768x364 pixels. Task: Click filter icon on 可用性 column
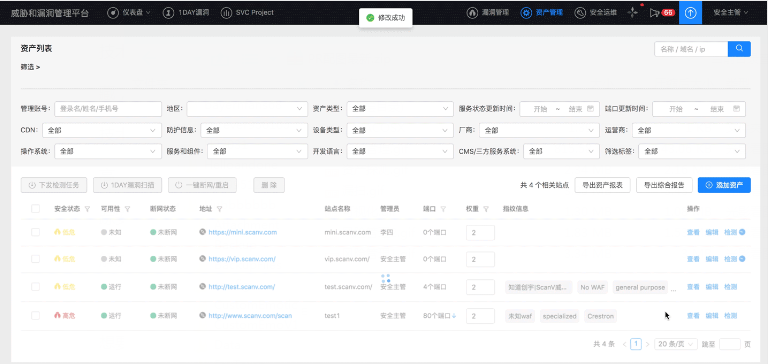point(127,209)
